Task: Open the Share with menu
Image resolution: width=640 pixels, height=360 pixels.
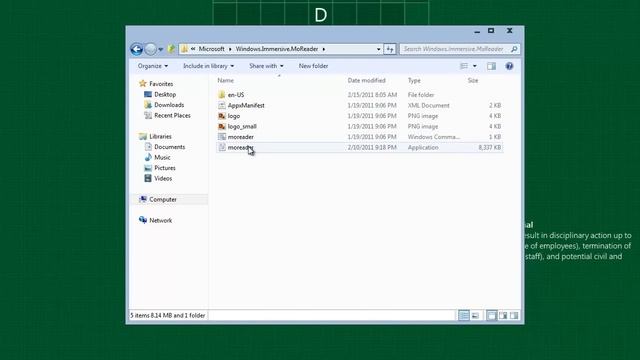Action: click(x=266, y=66)
